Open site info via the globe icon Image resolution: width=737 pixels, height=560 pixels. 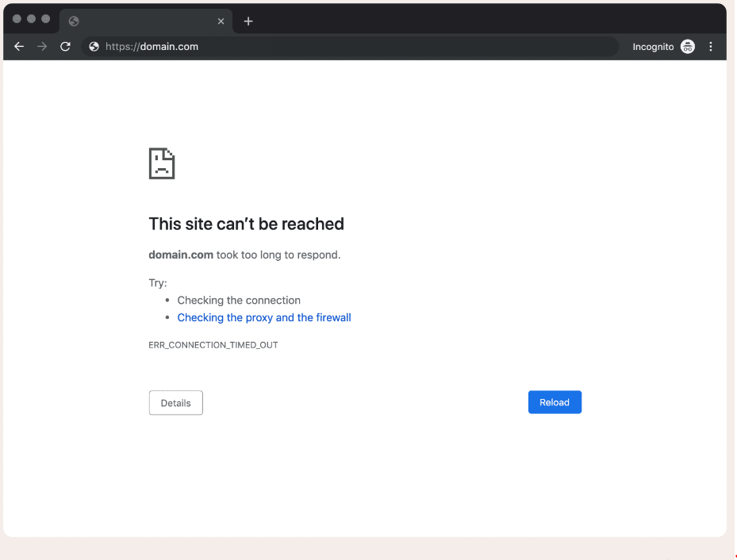coord(94,47)
